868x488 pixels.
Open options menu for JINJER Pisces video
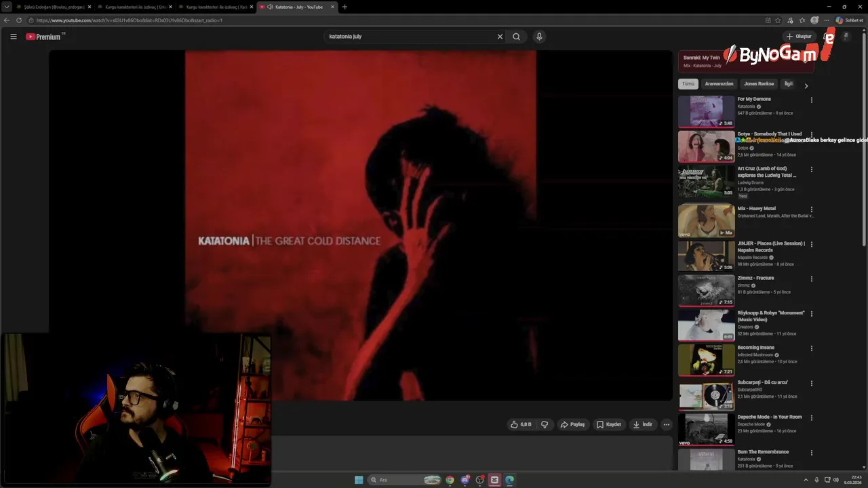click(811, 244)
